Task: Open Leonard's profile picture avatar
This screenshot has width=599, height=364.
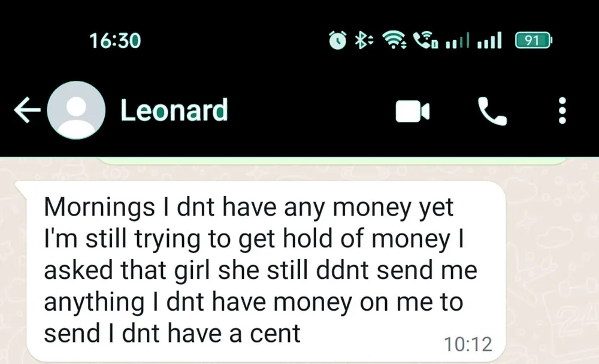Action: tap(77, 110)
